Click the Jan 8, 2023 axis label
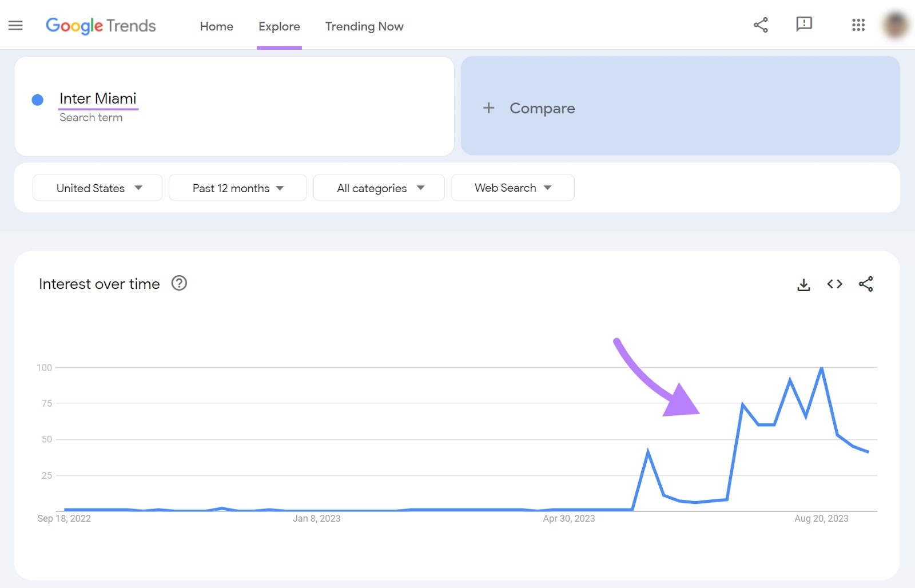This screenshot has height=588, width=915. click(316, 518)
